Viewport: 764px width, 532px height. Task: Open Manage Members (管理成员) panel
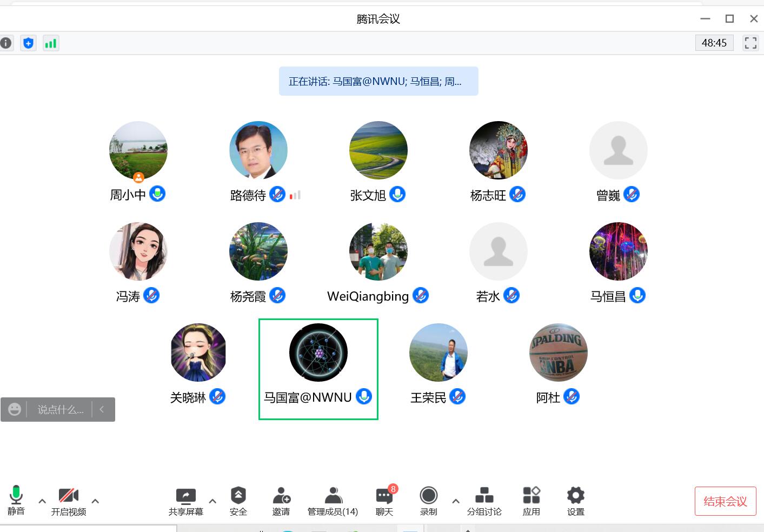point(333,501)
